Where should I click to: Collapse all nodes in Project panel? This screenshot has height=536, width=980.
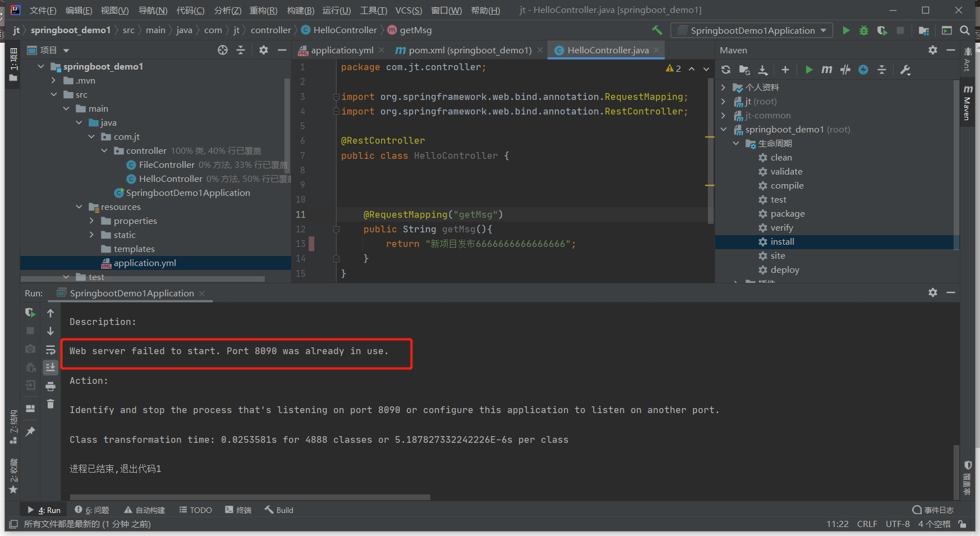pyautogui.click(x=241, y=50)
